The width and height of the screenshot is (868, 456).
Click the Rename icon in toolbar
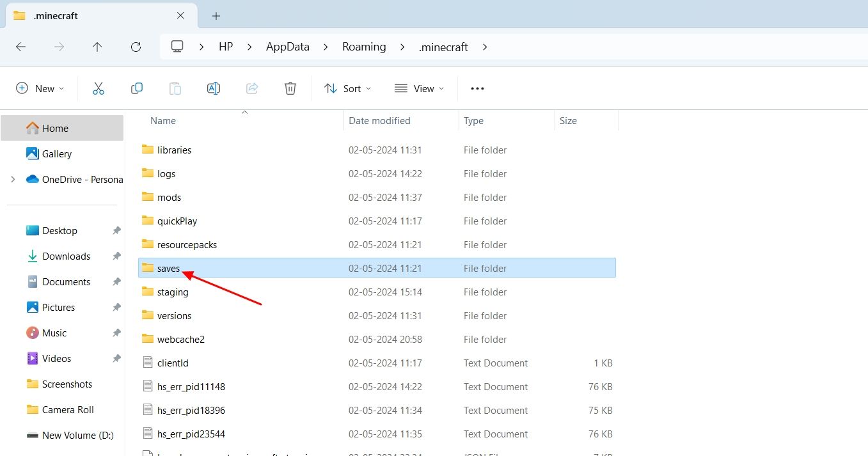214,89
